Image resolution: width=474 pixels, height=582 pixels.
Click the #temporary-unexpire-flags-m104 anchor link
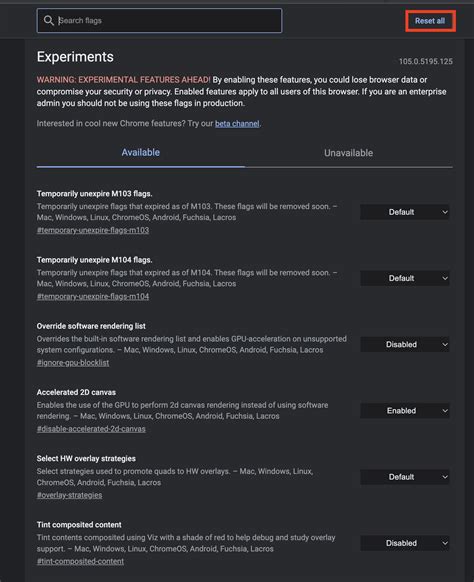(x=93, y=296)
